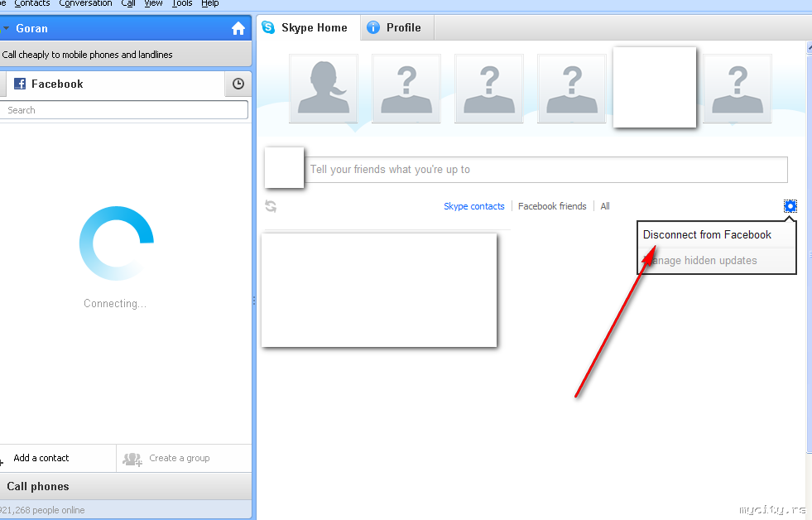Click the Connecting... status text
Viewport: 812px width, 520px height.
point(115,304)
